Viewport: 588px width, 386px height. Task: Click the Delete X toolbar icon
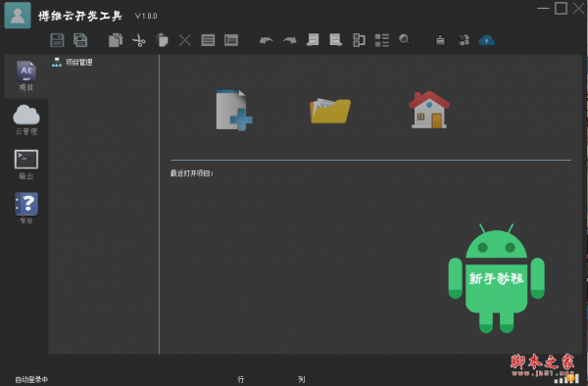[x=185, y=40]
